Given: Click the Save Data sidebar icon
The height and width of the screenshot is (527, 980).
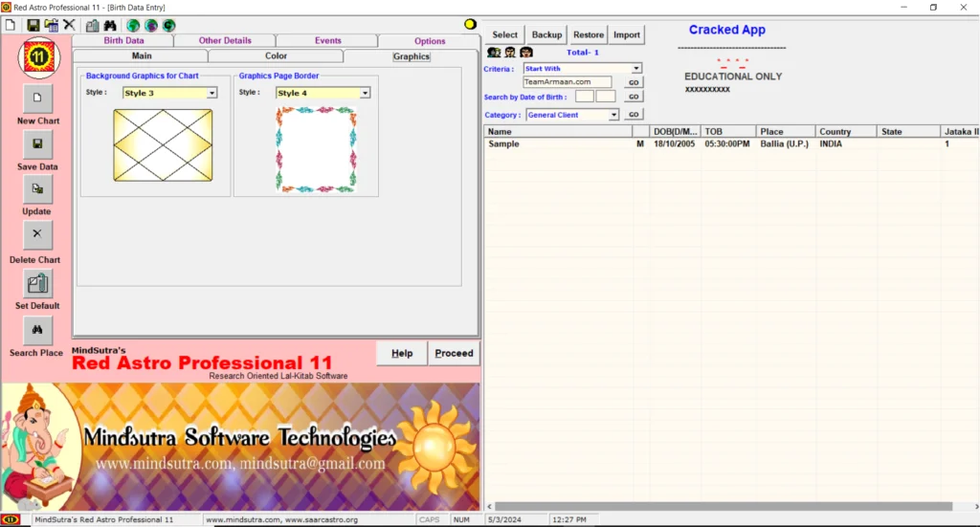Looking at the screenshot, I should [x=37, y=144].
